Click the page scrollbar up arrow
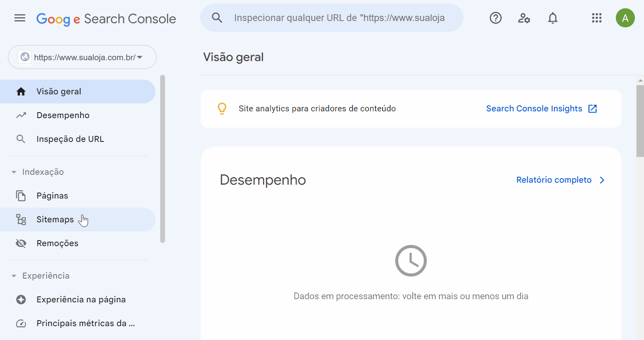This screenshot has height=340, width=644. tap(640, 80)
